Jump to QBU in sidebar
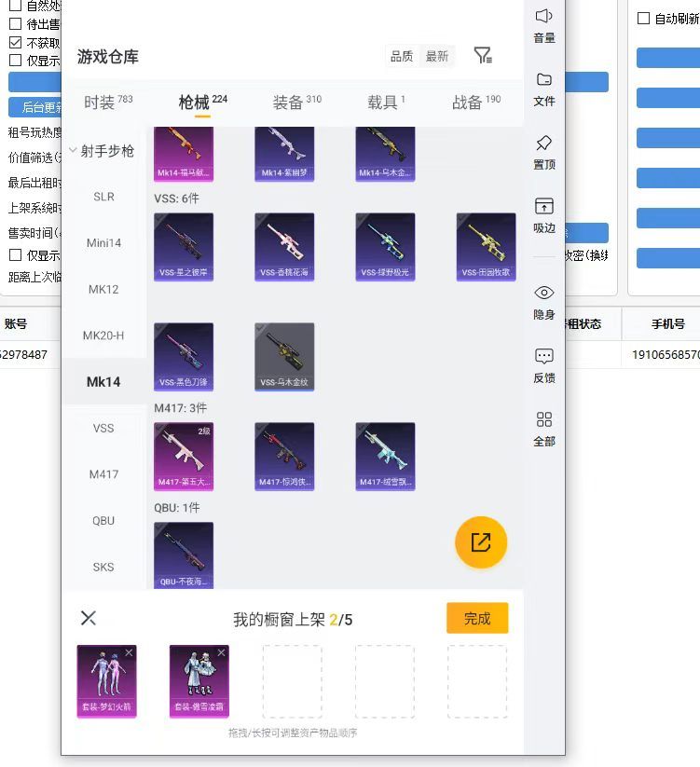 click(x=103, y=520)
